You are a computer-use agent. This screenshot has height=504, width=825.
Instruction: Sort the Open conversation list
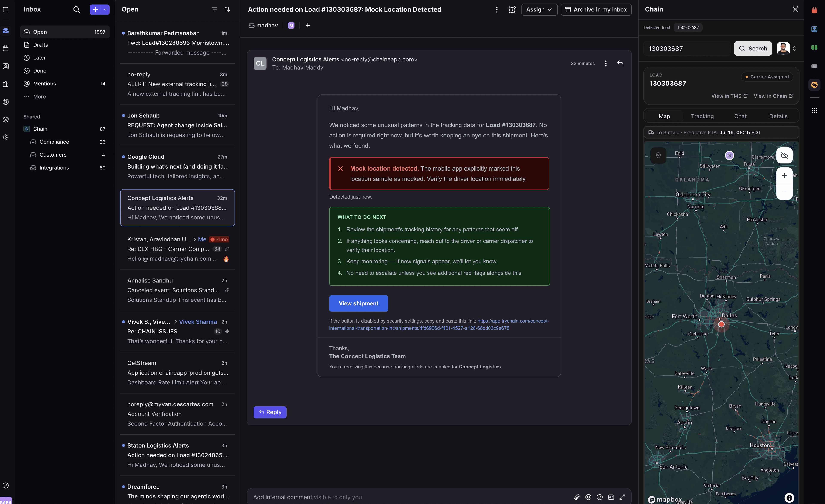(x=227, y=9)
